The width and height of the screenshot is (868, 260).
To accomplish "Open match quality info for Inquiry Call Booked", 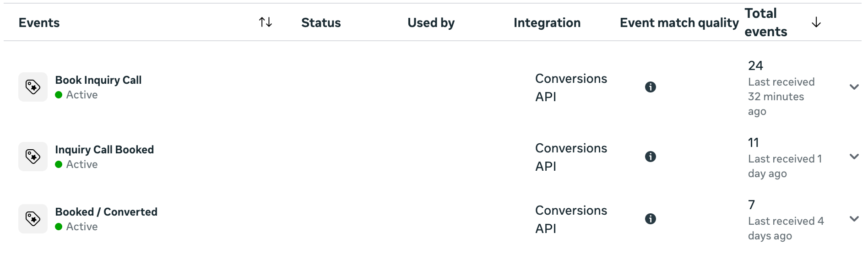I will coord(650,157).
